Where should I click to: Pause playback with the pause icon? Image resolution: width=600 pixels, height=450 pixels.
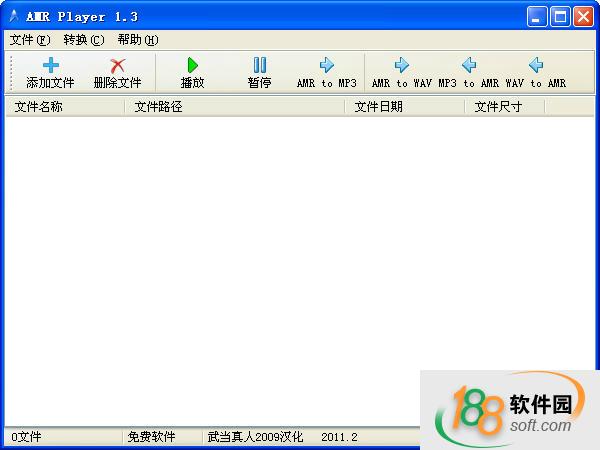(259, 66)
